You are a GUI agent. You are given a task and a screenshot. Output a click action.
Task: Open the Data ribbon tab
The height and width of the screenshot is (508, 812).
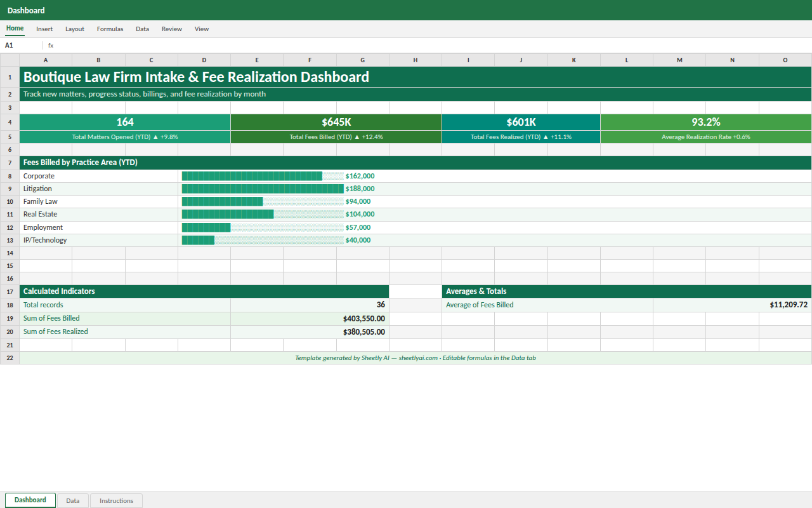point(142,29)
